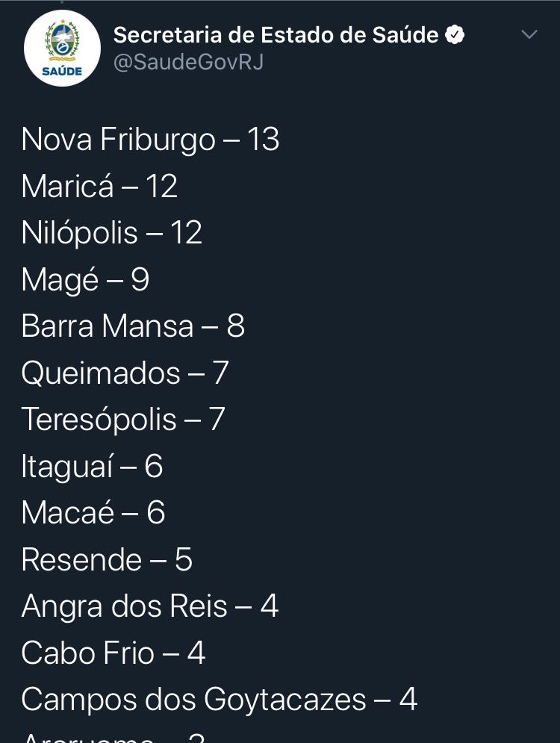Click the Magé – 9 entry
Viewport: 560px width, 743px height.
click(85, 279)
